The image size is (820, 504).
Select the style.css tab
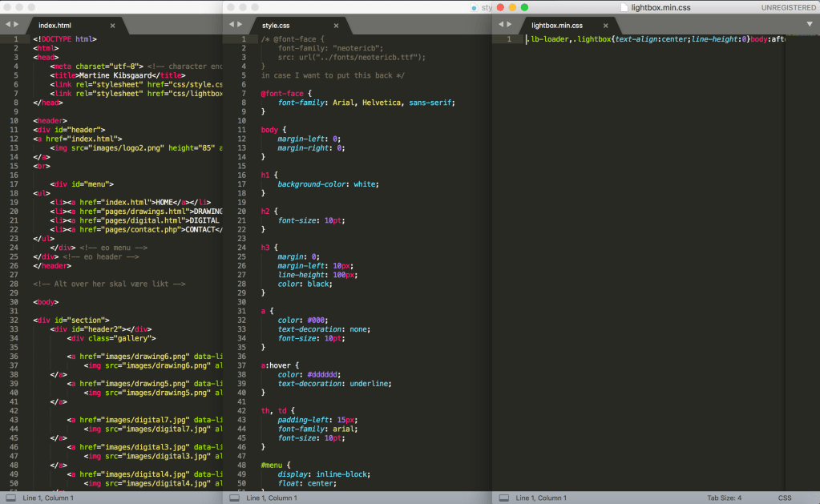coord(275,26)
